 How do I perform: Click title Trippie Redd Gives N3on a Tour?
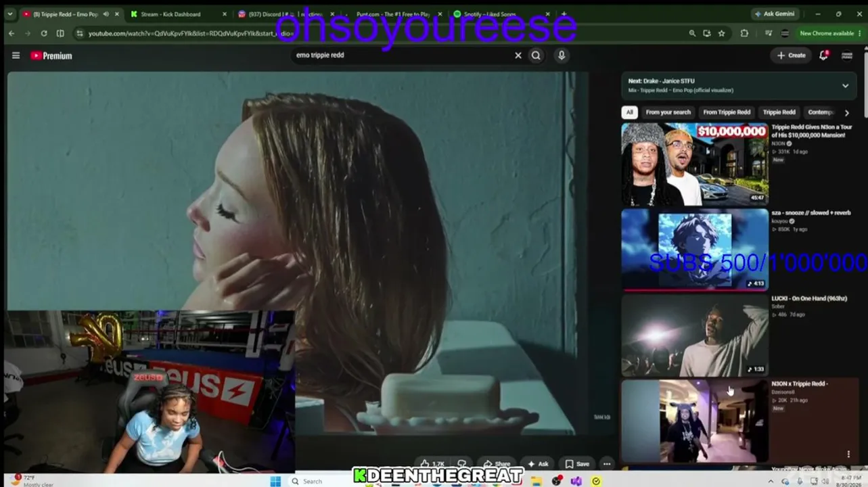811,131
